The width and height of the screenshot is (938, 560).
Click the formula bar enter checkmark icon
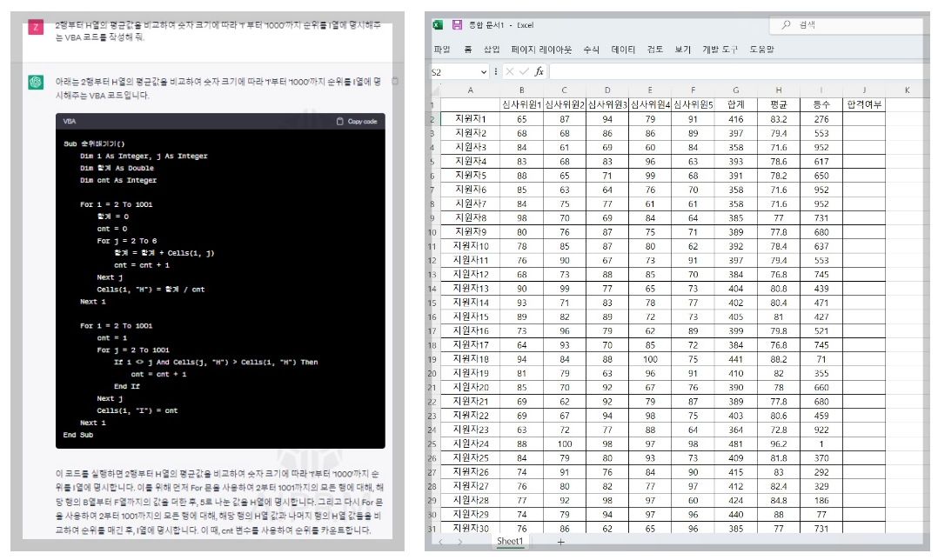click(524, 71)
